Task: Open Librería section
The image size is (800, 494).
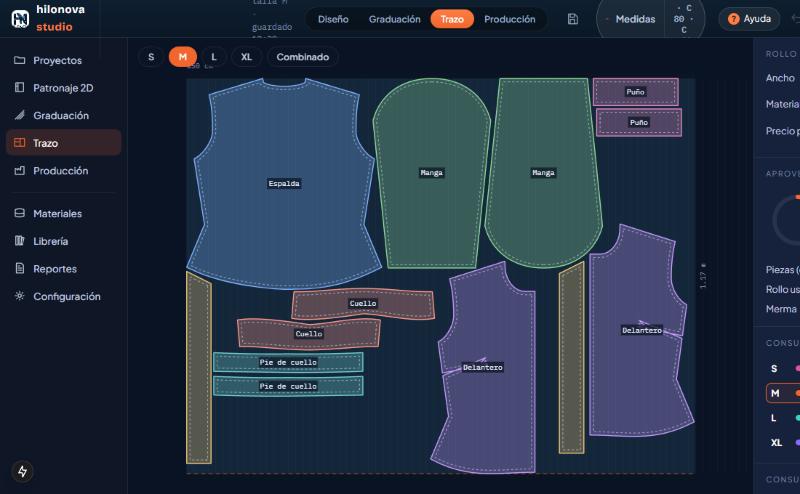Action: (63, 241)
